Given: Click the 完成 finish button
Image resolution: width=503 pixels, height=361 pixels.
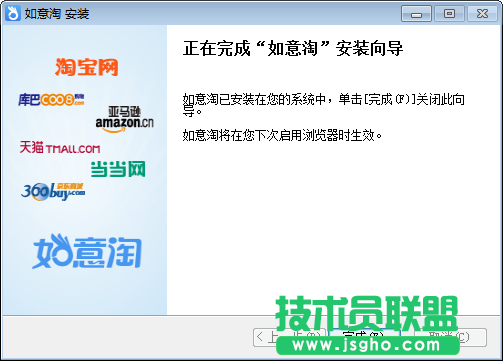Looking at the screenshot, I should [x=364, y=337].
